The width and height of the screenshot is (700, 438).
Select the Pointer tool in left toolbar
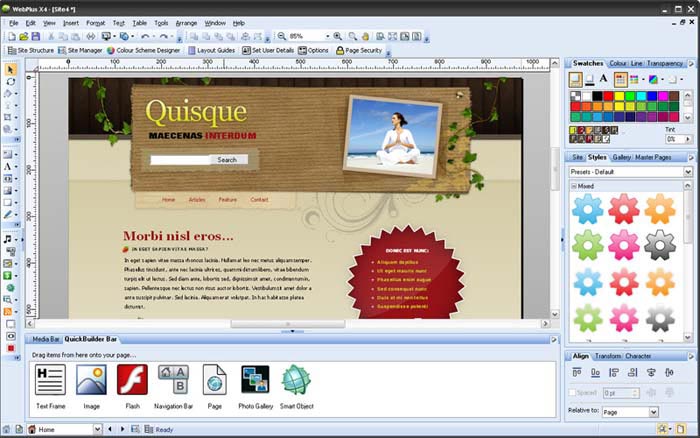pyautogui.click(x=11, y=69)
